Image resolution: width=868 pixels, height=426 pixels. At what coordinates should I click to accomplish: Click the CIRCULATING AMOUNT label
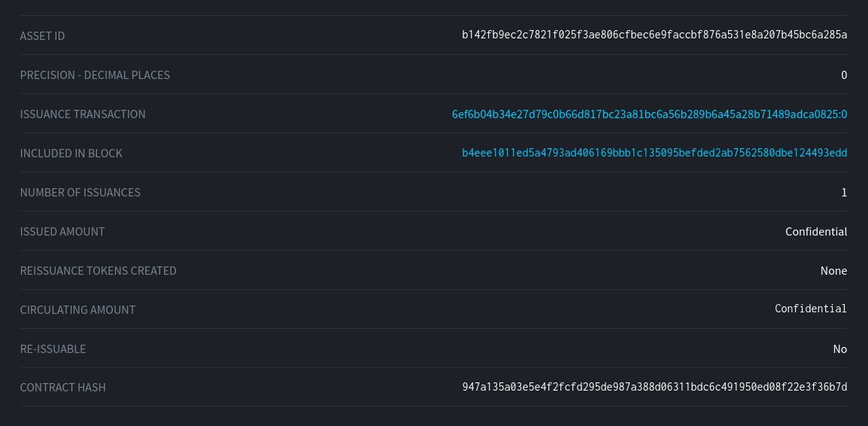point(77,310)
